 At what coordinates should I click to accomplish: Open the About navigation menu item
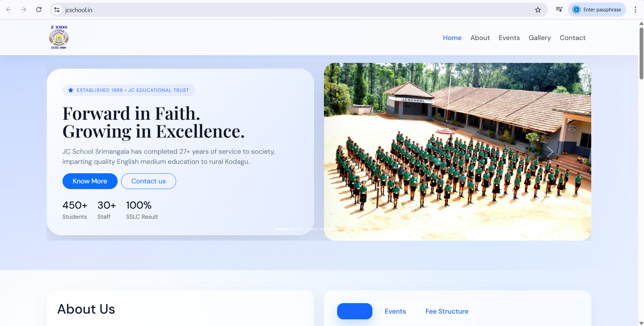click(480, 38)
